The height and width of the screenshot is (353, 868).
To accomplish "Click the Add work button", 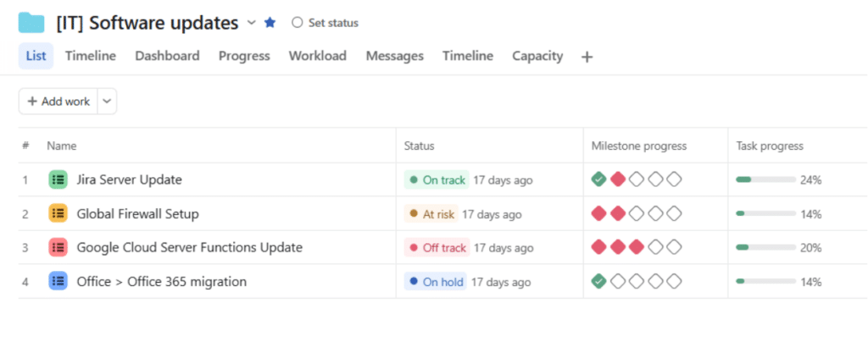I will [58, 101].
